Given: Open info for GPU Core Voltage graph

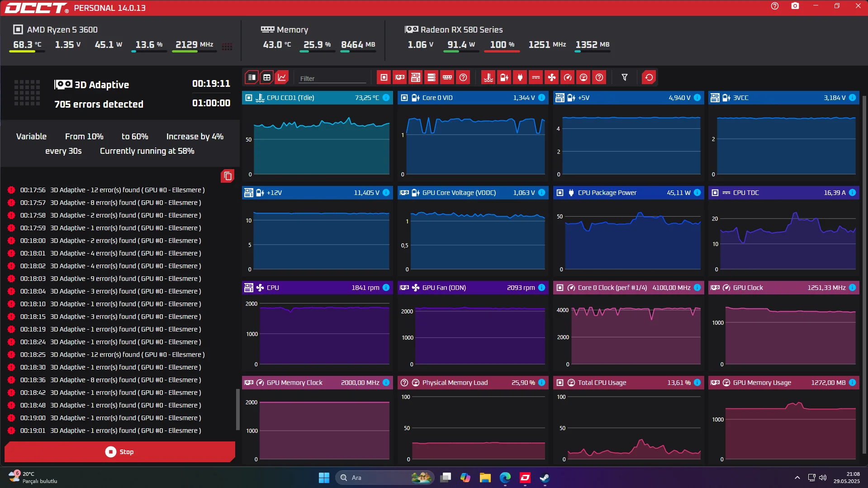Looking at the screenshot, I should coord(542,193).
